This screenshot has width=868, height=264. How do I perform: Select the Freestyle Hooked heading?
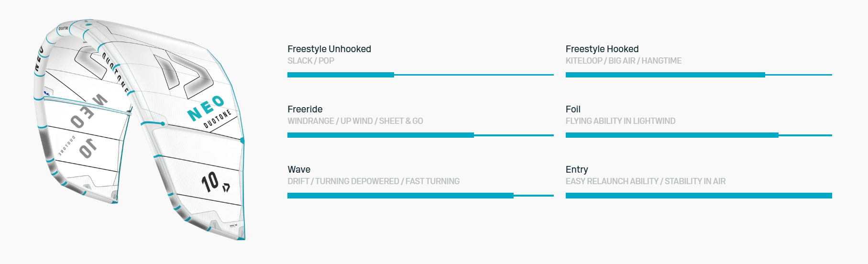point(602,49)
